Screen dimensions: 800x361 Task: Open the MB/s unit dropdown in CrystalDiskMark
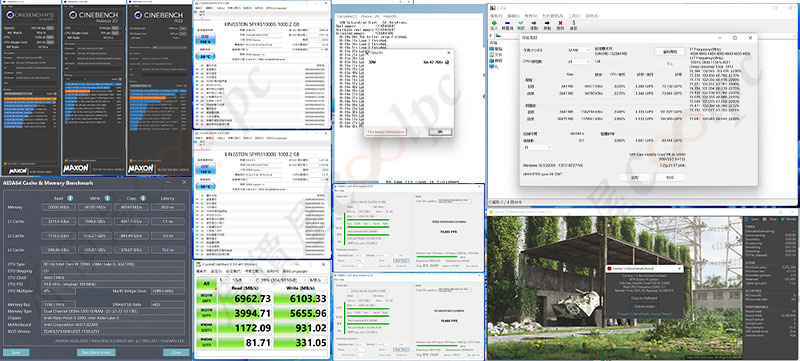(319, 280)
